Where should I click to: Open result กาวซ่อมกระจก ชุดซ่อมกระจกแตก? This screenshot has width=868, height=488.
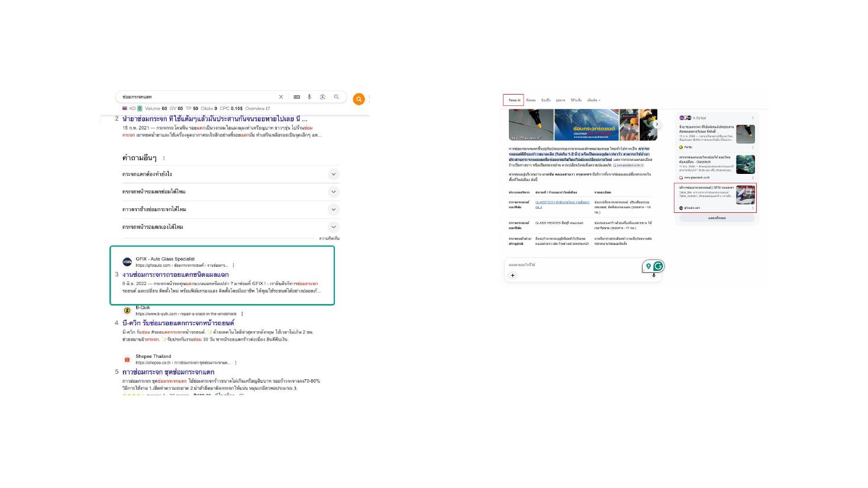[168, 372]
